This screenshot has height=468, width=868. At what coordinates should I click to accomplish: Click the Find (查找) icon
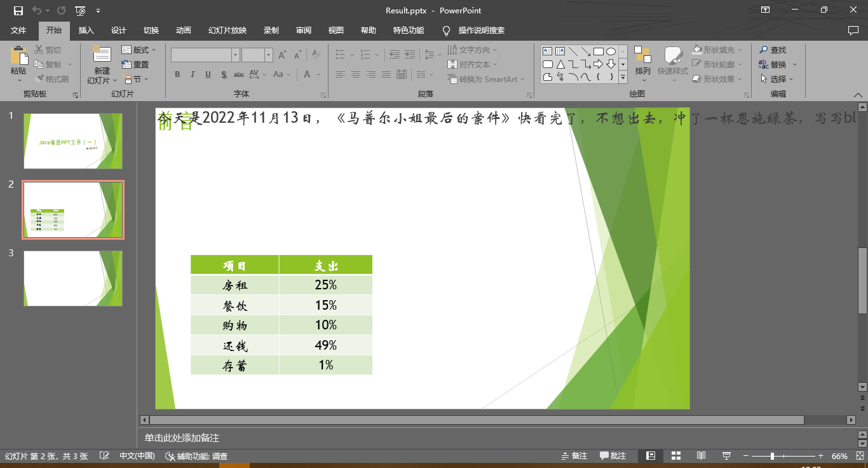click(x=763, y=50)
